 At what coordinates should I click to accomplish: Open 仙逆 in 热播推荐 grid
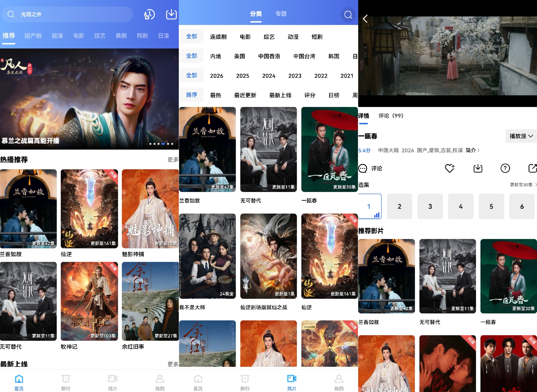[89, 209]
